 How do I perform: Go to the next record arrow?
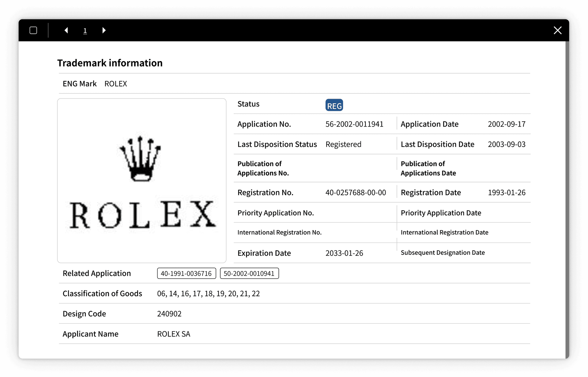(x=104, y=30)
